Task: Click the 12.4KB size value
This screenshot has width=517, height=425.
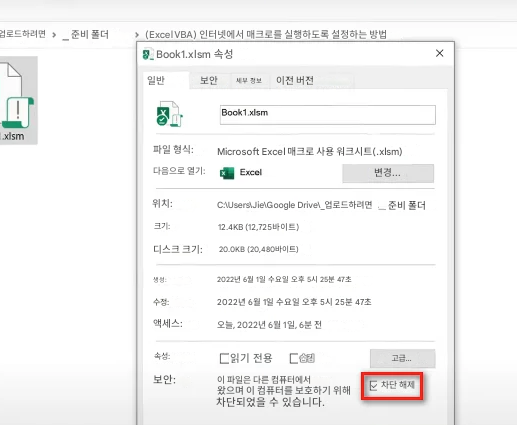Action: 258,227
